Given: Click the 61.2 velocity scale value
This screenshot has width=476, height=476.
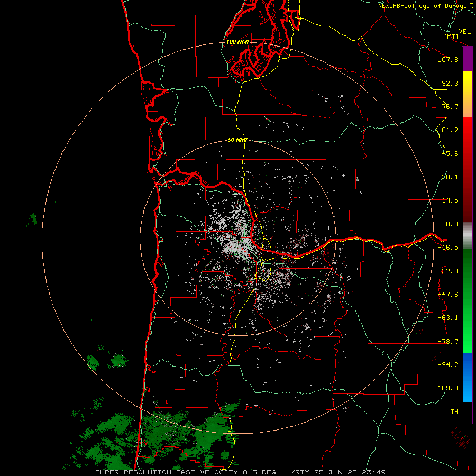Looking at the screenshot, I should 450,130.
